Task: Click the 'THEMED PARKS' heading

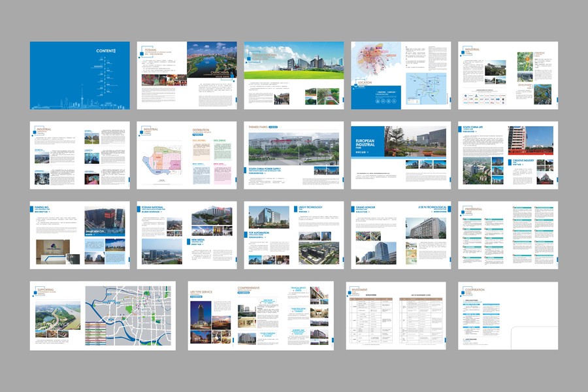Action: [x=258, y=127]
